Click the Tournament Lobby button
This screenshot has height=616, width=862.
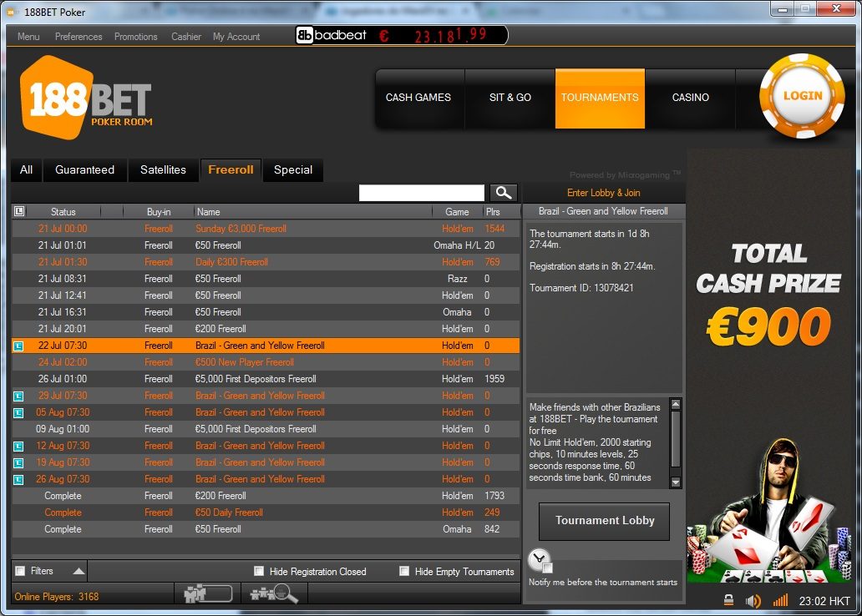604,521
